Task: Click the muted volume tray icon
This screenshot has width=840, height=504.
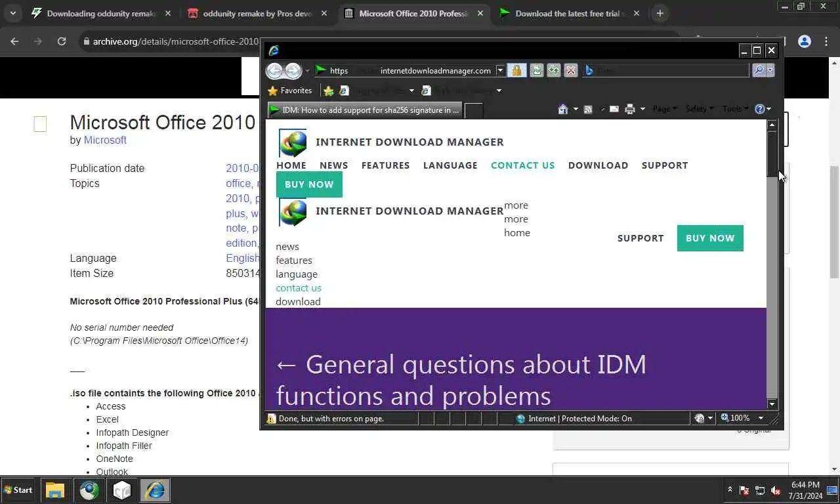Action: tap(776, 490)
